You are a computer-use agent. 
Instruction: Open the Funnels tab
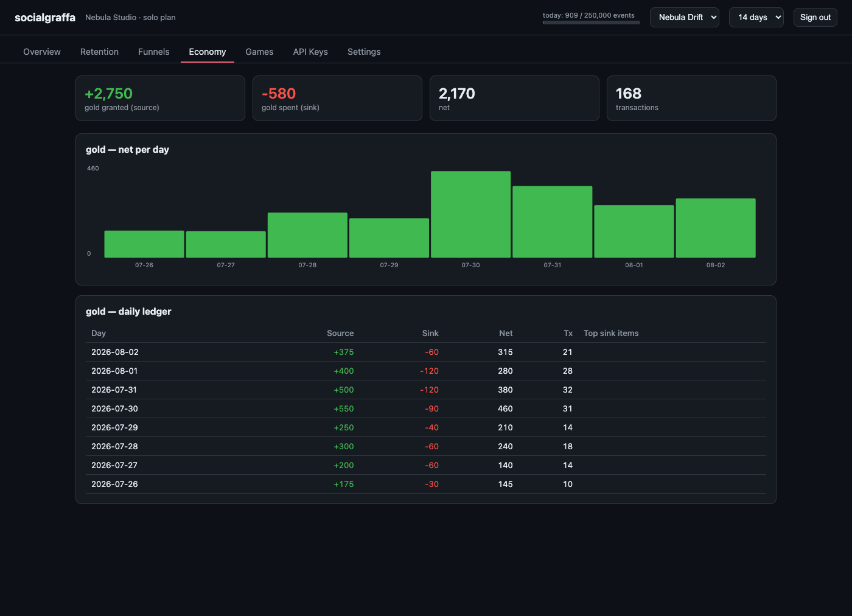tap(154, 52)
